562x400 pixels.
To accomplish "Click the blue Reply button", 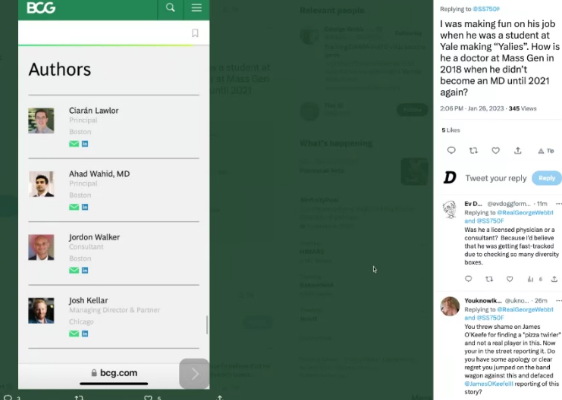I will click(547, 178).
